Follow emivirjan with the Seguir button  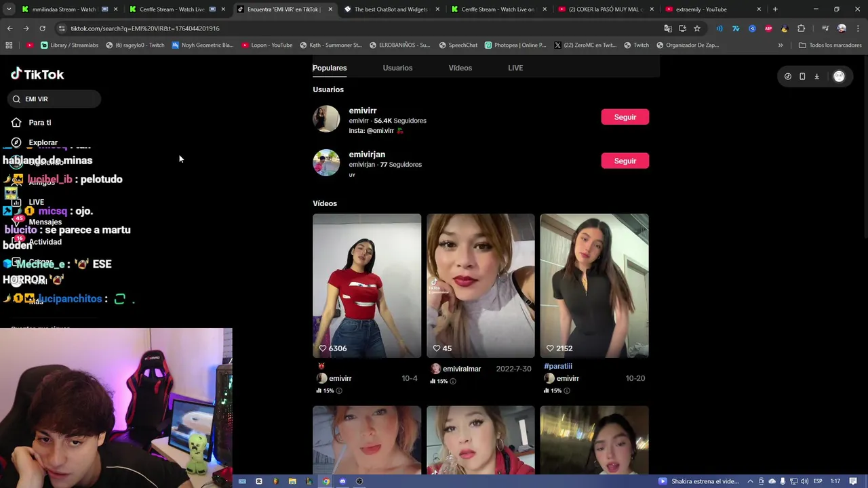(625, 161)
